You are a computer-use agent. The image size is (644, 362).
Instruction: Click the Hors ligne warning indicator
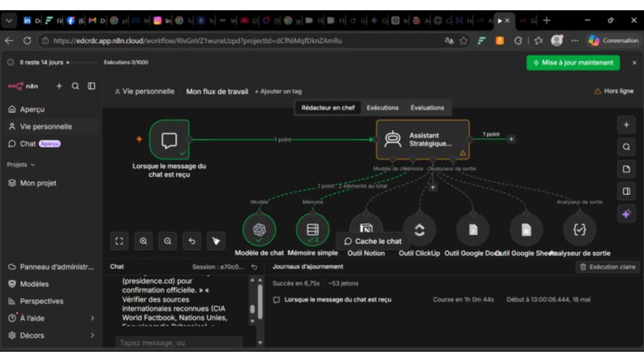coord(613,91)
